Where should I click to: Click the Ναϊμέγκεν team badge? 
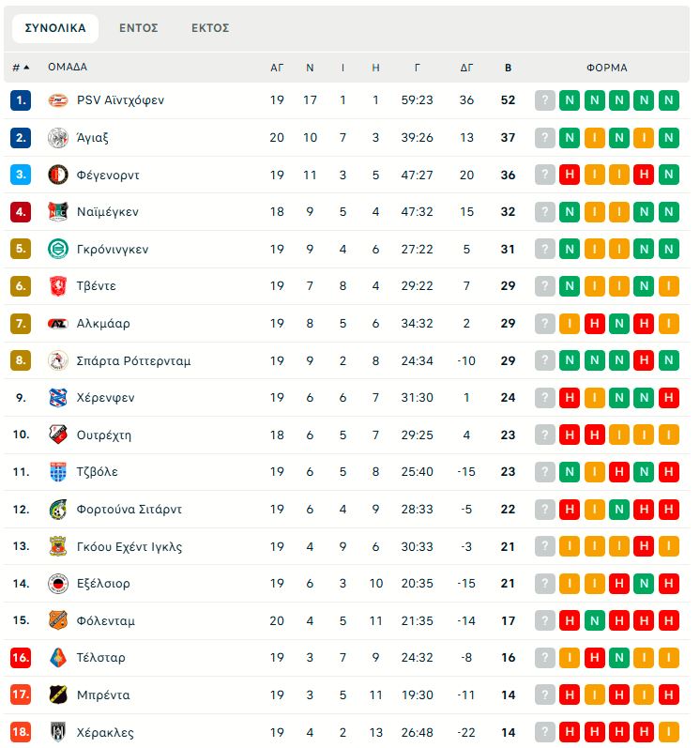58,212
